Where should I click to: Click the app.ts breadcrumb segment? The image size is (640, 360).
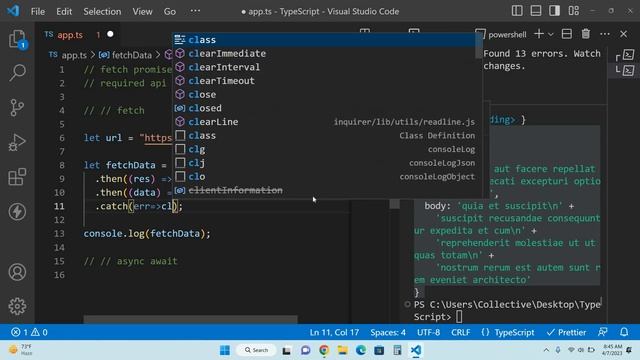(x=74, y=55)
